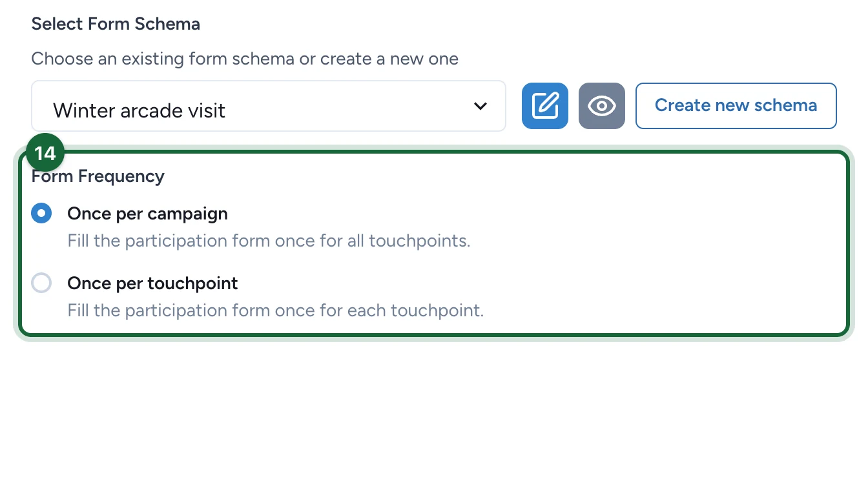The image size is (868, 488).
Task: Click the step 14 green badge
Action: point(45,153)
